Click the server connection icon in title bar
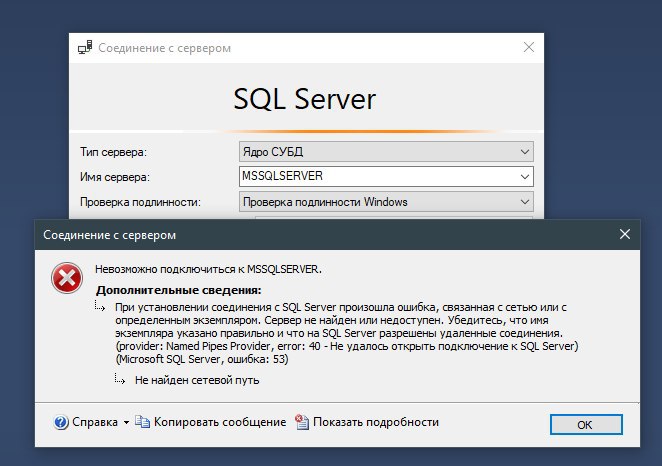Screen dimensions: 662x466 click(85, 47)
